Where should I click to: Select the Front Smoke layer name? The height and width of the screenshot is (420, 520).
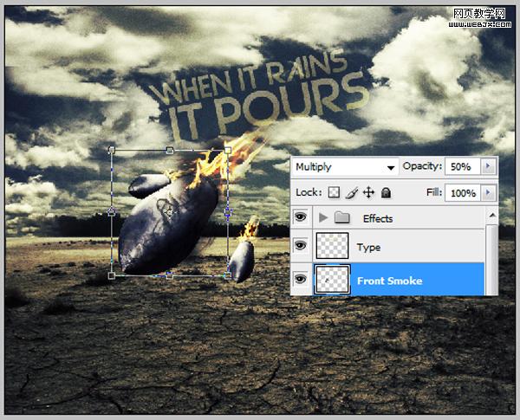(x=390, y=281)
